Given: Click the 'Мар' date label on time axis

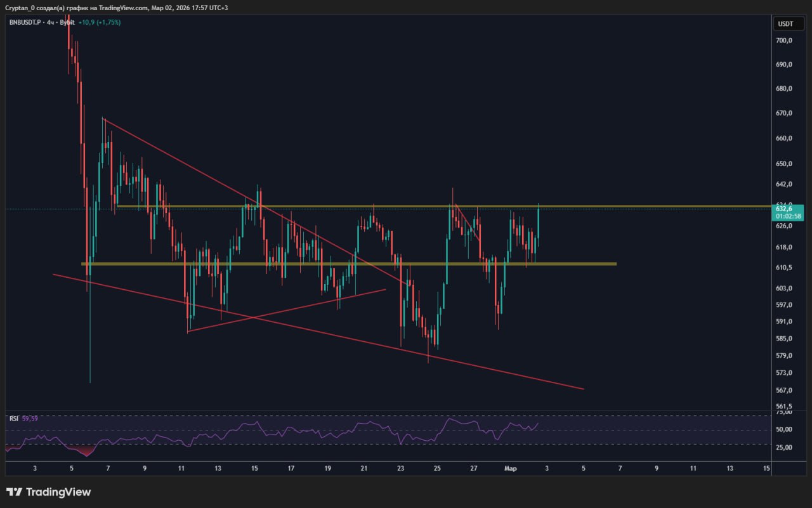Looking at the screenshot, I should (511, 469).
